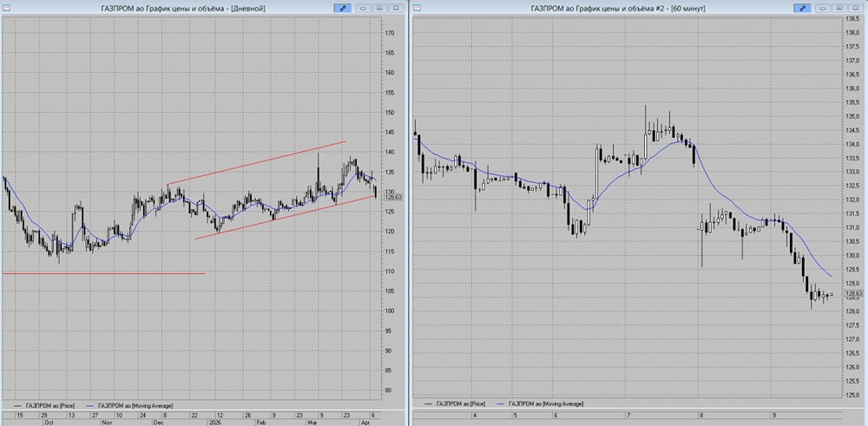Click the 128,63 current price label in the 60-minute chart
This screenshot has width=868, height=426.
pos(854,293)
